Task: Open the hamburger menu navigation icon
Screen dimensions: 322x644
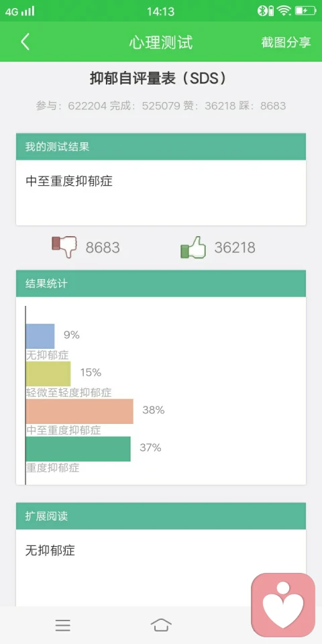Action: click(x=63, y=625)
